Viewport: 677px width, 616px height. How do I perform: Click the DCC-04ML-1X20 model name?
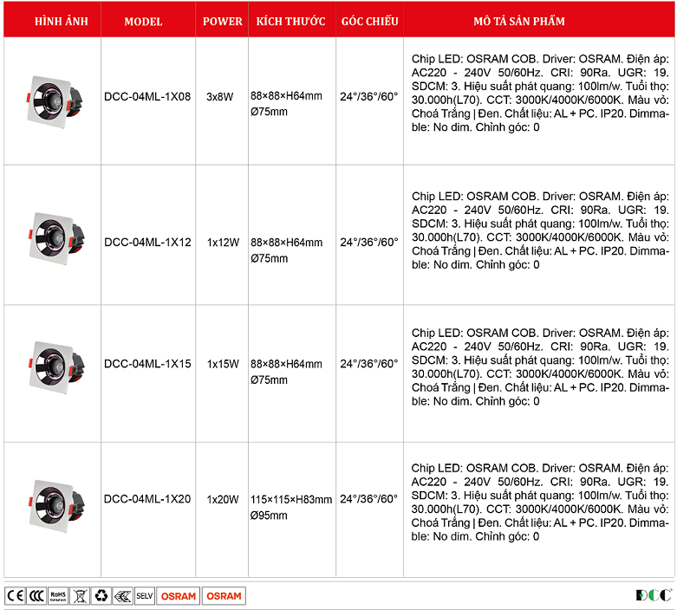point(147,499)
